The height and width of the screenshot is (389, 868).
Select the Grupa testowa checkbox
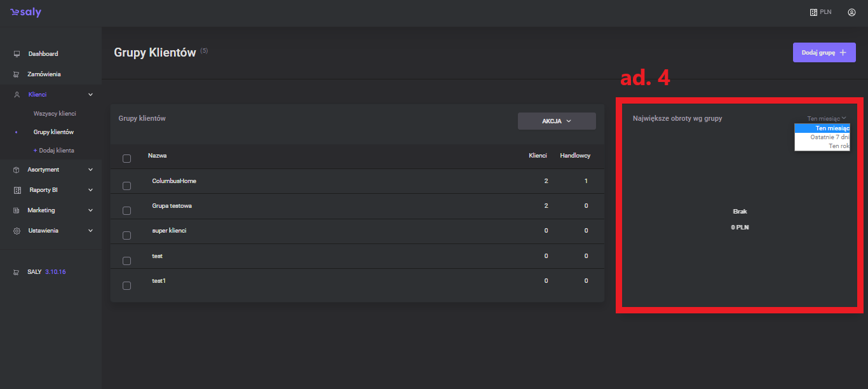[126, 210]
